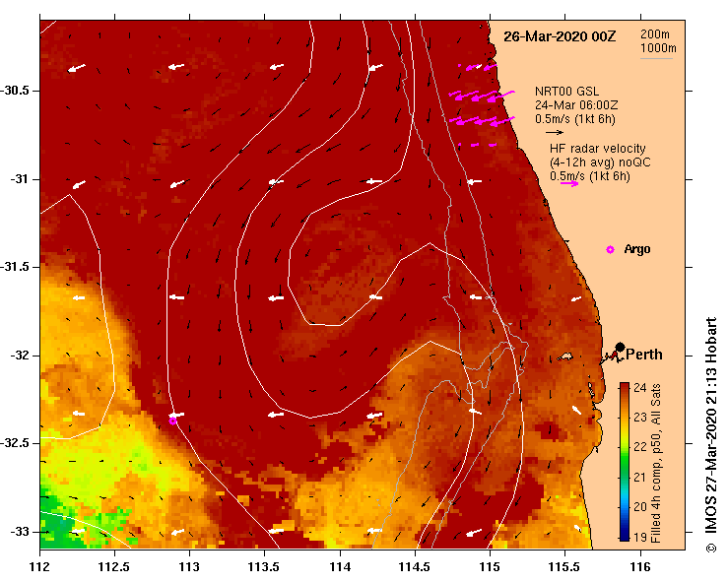Viewport: 728px width, 583px height.
Task: Click Rottnest Island west of Perth
Action: point(565,356)
